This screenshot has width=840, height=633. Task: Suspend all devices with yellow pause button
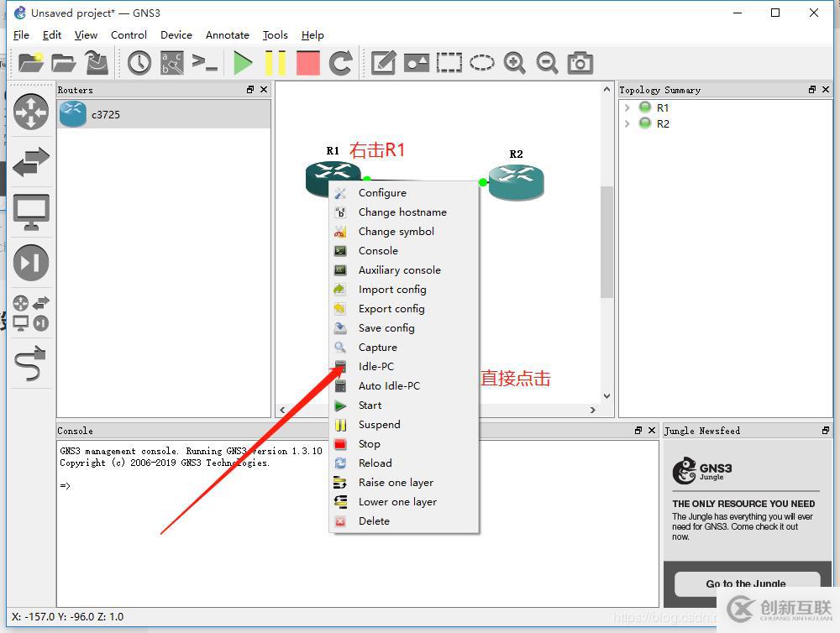276,63
